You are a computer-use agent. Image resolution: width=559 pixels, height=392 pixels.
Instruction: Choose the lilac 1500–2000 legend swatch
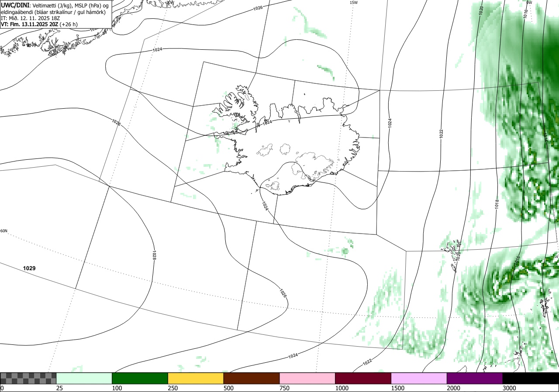click(x=419, y=378)
